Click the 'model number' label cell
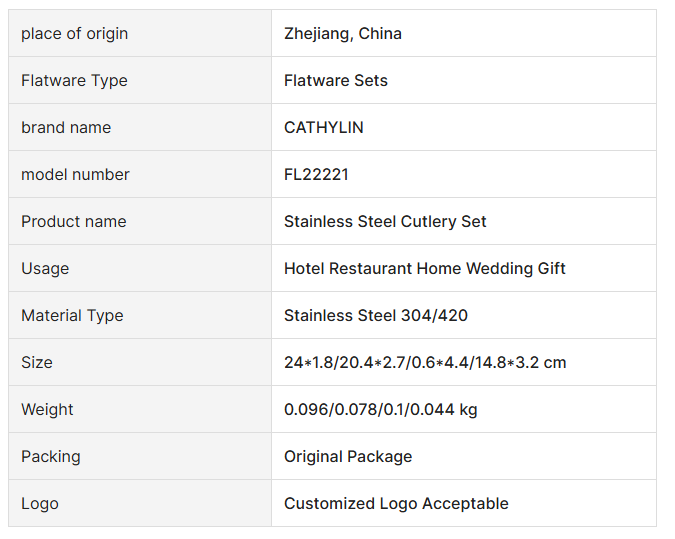The image size is (675, 539). 75,175
